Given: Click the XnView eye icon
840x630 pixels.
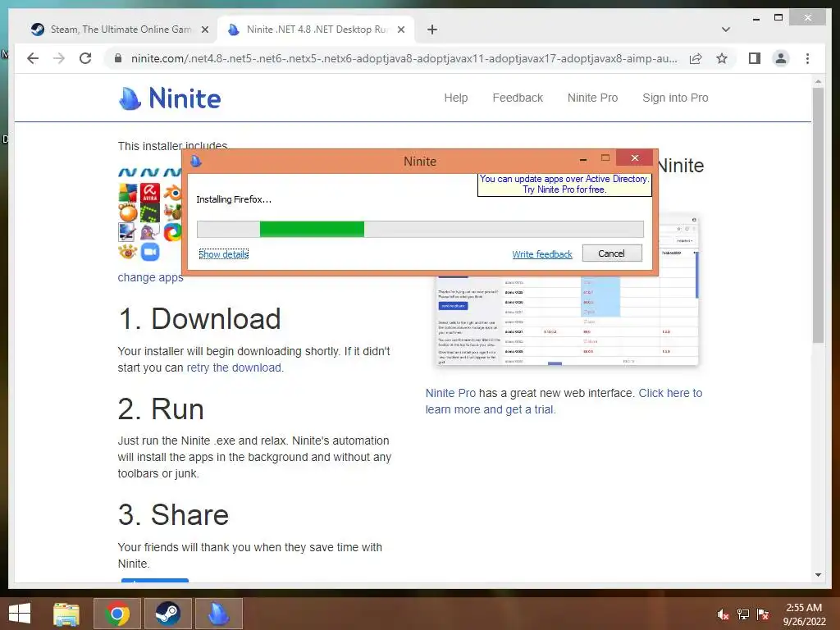Looking at the screenshot, I should pyautogui.click(x=127, y=251).
